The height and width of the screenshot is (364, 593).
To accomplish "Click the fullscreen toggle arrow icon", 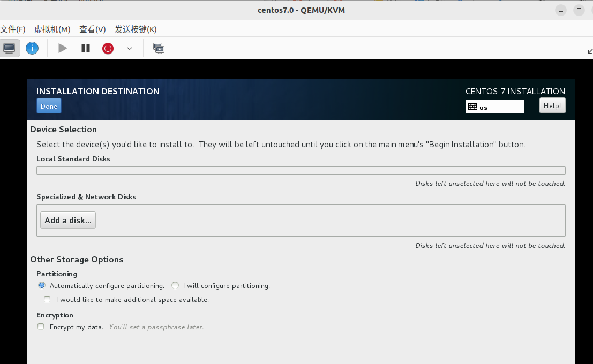I will click(x=590, y=51).
